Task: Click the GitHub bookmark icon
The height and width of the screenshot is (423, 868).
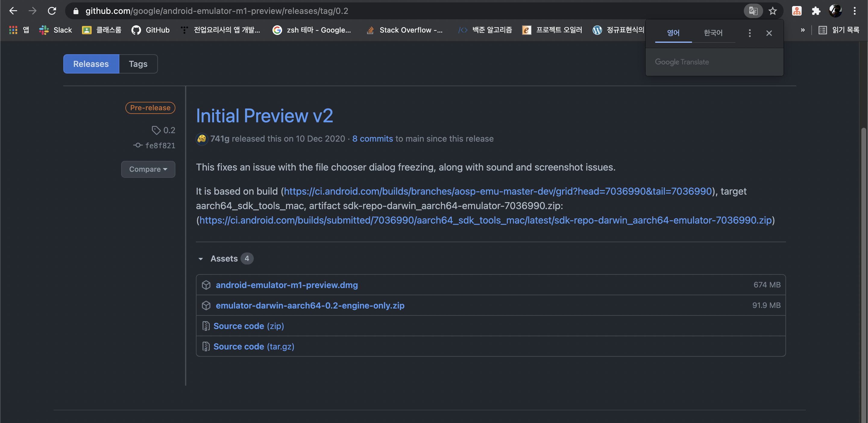Action: pos(136,30)
